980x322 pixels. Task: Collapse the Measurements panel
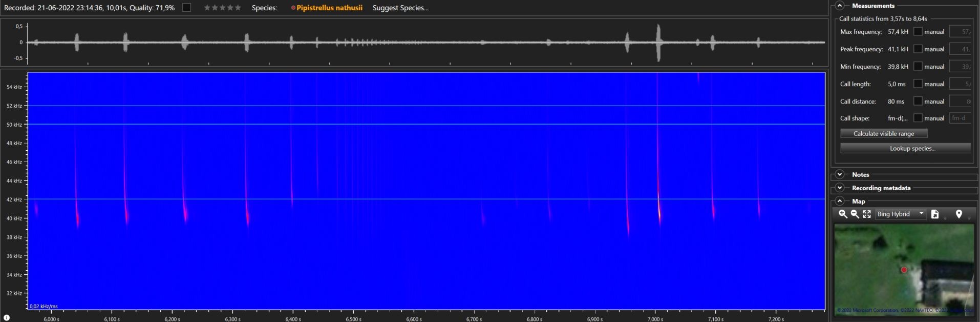[840, 6]
